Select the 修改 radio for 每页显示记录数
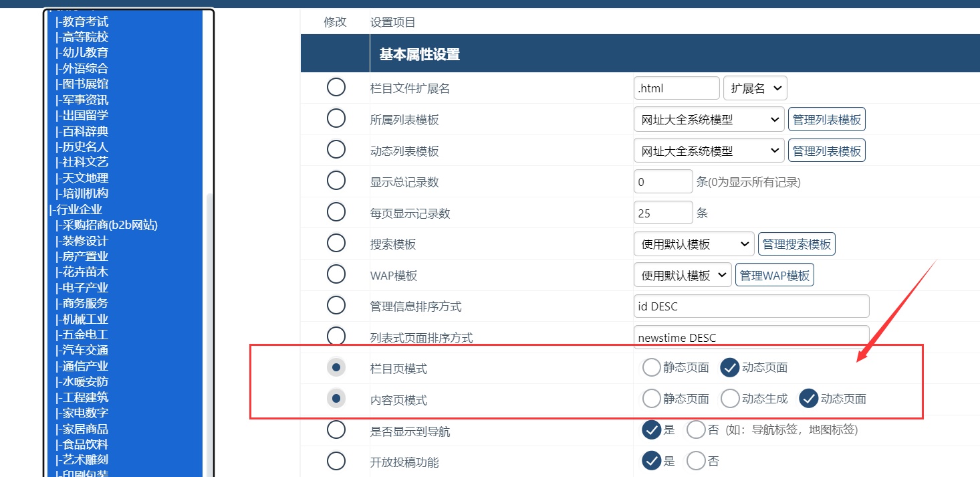Viewport: 980px width, 477px height. coord(336,212)
